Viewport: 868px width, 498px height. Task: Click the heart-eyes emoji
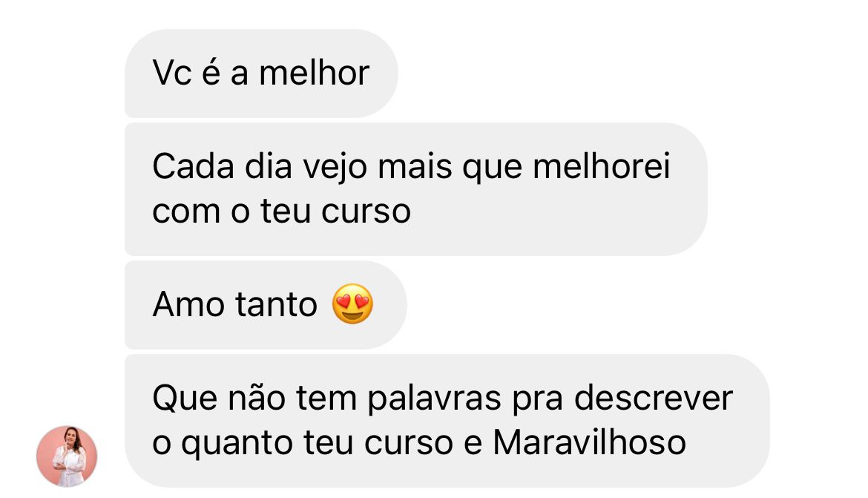click(352, 304)
